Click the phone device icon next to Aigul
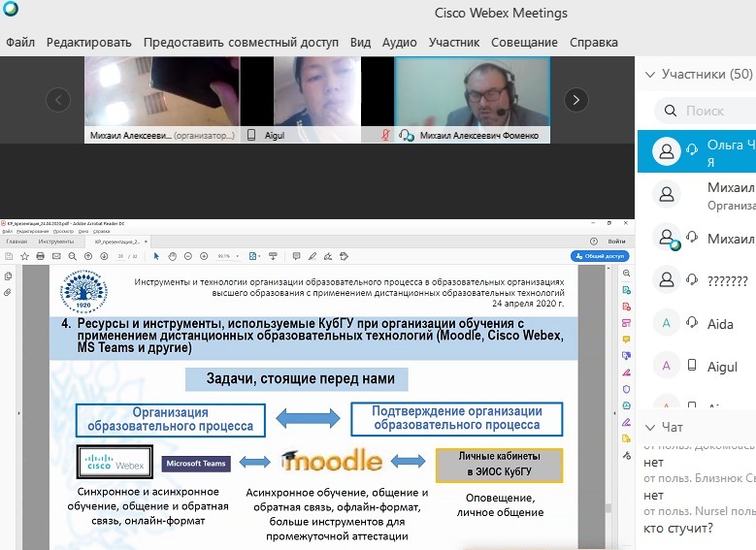This screenshot has width=756, height=550. (692, 365)
